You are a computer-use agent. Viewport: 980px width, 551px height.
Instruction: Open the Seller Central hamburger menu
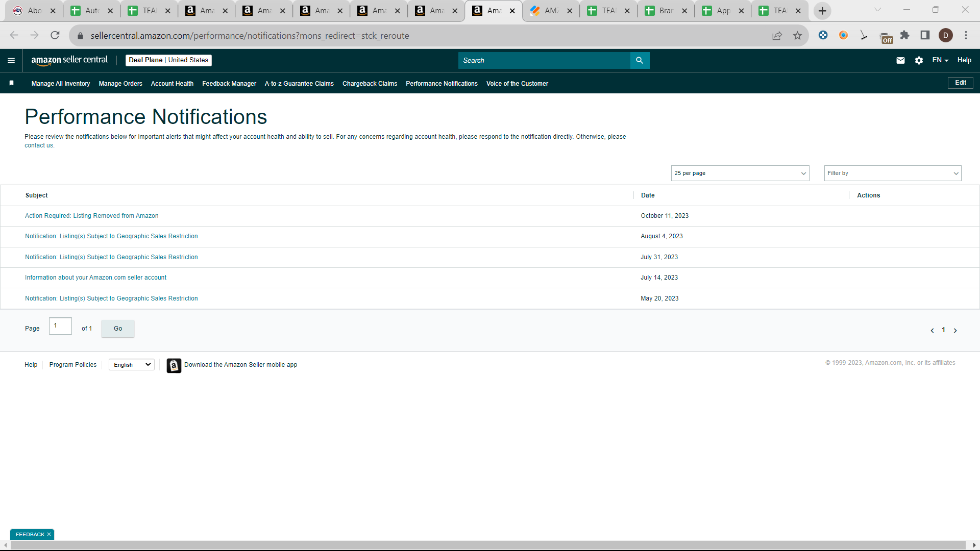pyautogui.click(x=11, y=60)
